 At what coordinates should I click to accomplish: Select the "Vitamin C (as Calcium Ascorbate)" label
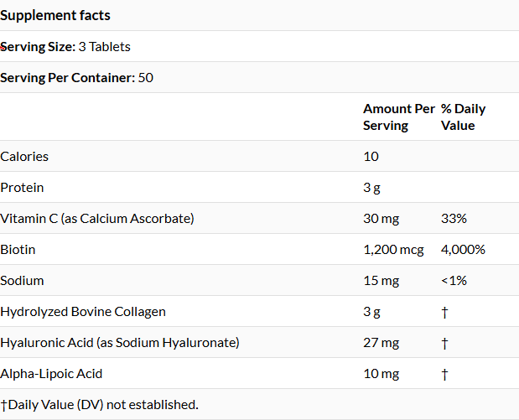(97, 219)
